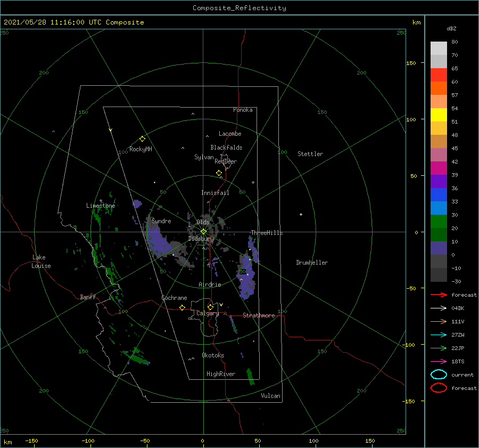Click the RedDeer city label
479x448 pixels.
(226, 161)
